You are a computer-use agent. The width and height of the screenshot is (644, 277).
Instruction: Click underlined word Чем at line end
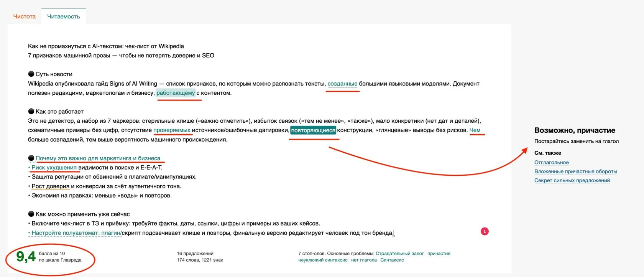tap(475, 130)
